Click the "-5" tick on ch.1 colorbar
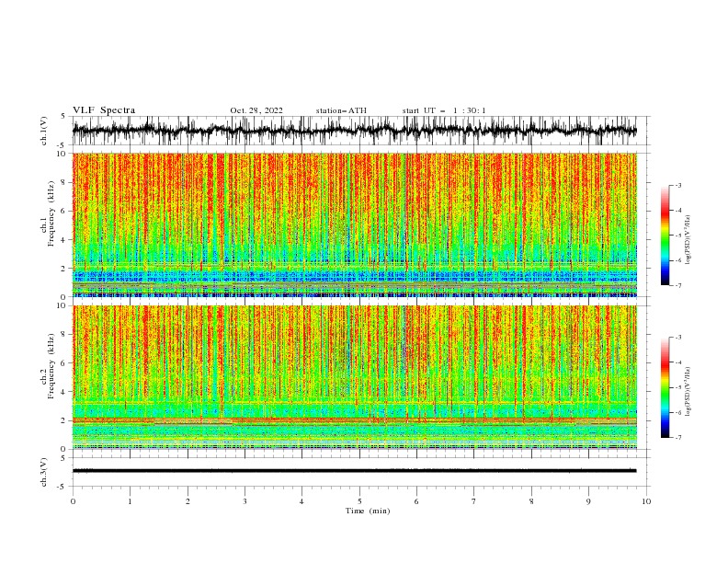The width and height of the screenshot is (728, 563). 677,236
